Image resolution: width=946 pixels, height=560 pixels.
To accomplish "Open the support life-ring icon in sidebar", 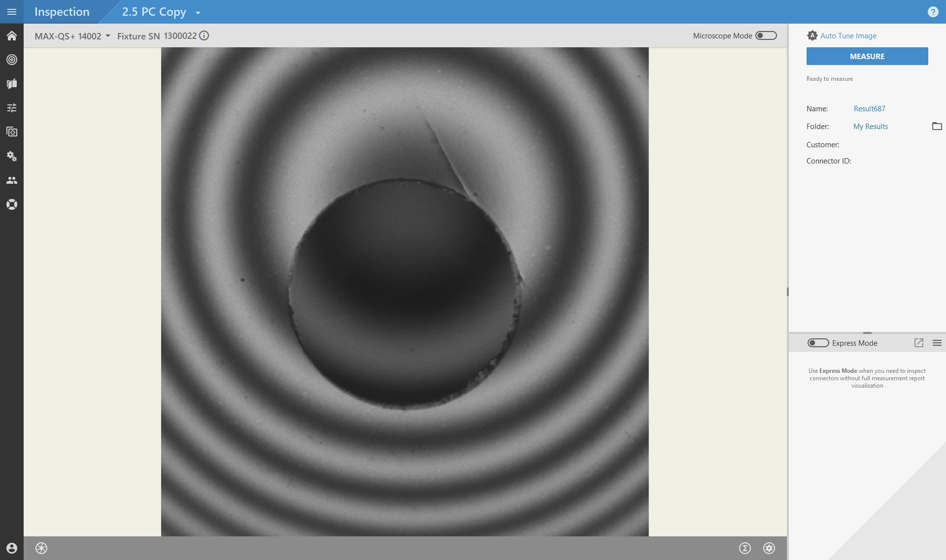I will click(12, 204).
